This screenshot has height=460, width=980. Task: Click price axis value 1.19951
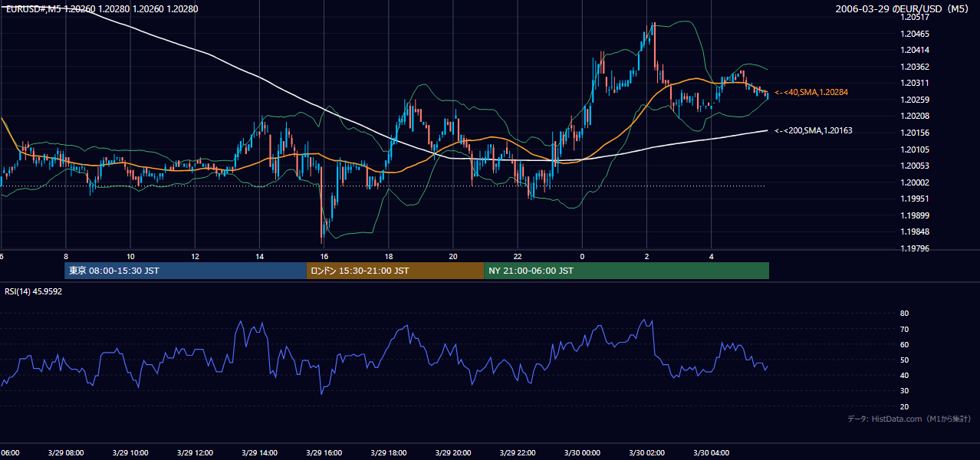916,199
